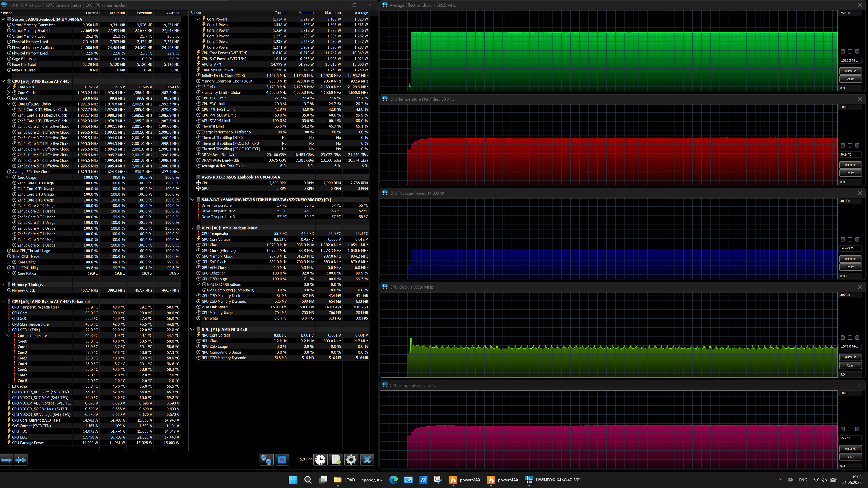This screenshot has height=488, width=868.
Task: Collapse the ASUS NB EC section
Action: click(192, 177)
